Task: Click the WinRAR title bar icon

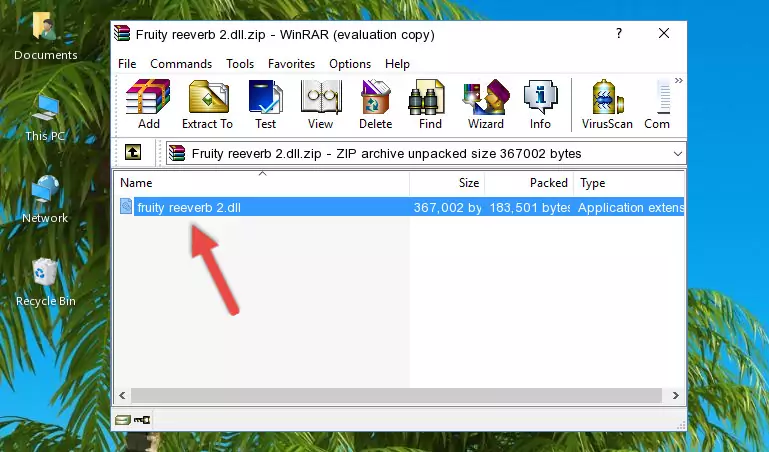Action: coord(122,33)
